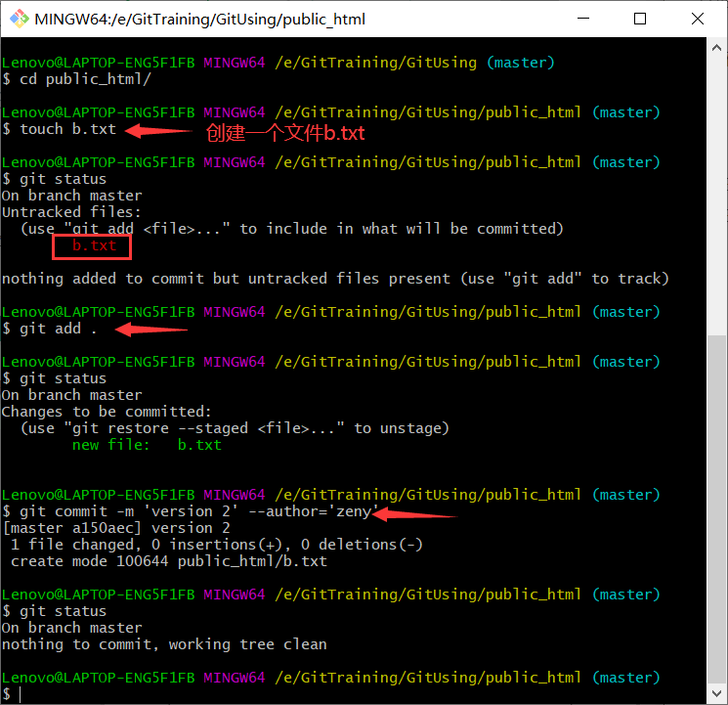Image resolution: width=728 pixels, height=705 pixels.
Task: Click the 'git add .' command
Action: click(49, 329)
